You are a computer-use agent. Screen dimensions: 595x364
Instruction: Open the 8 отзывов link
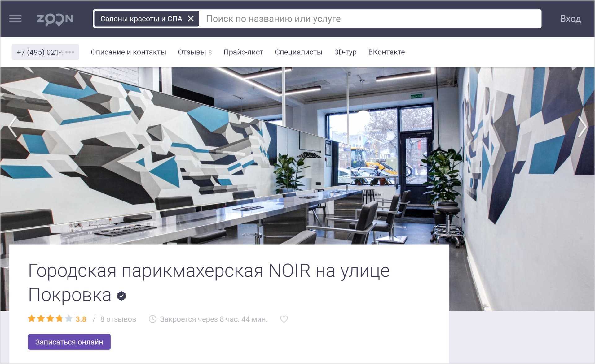click(118, 319)
